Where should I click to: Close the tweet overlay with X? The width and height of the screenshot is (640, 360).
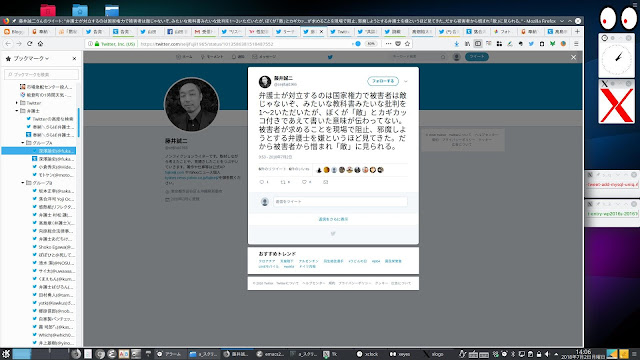click(x=573, y=58)
